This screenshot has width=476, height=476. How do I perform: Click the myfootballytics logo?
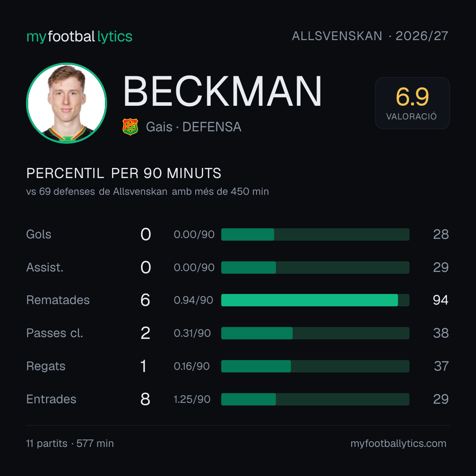[x=79, y=37]
